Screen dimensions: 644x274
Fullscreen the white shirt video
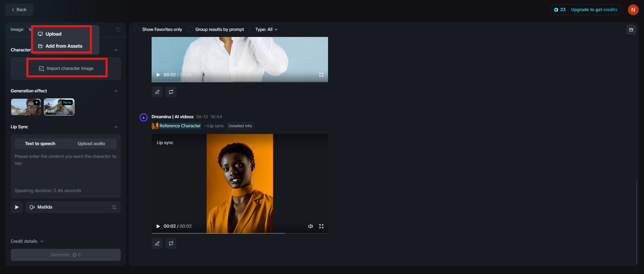pyautogui.click(x=321, y=75)
